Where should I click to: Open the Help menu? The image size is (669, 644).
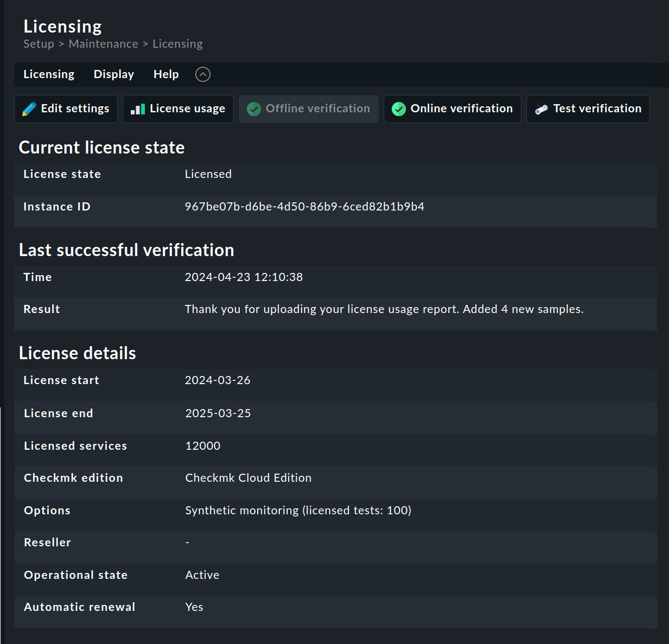pos(166,74)
